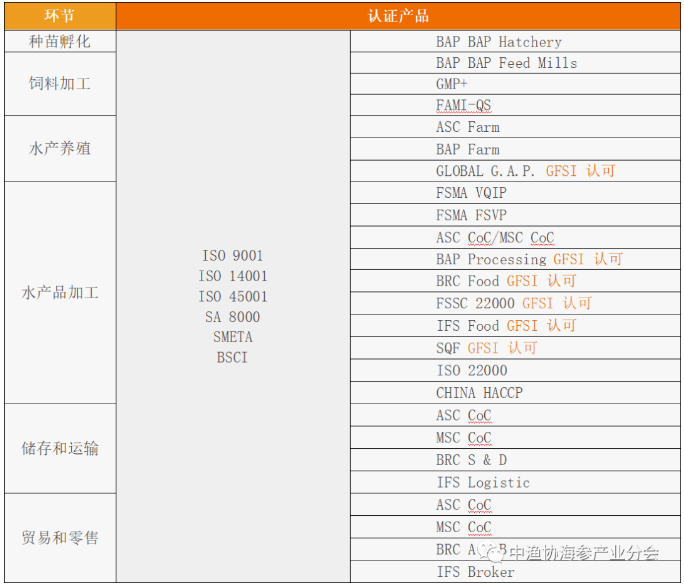Click the 认证产品 column header
The width and height of the screenshot is (684, 584).
(398, 16)
